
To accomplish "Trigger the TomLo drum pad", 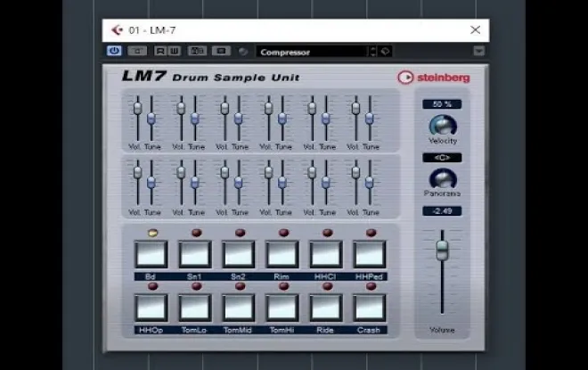I will click(194, 308).
